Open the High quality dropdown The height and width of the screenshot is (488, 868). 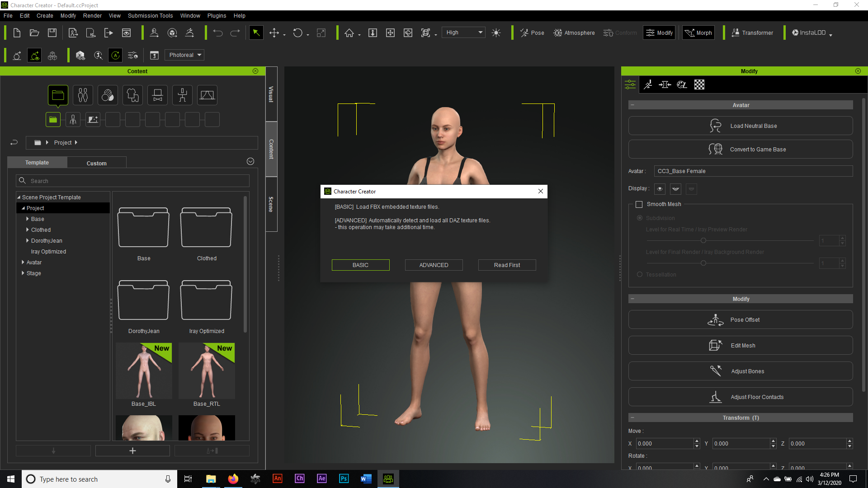(463, 33)
